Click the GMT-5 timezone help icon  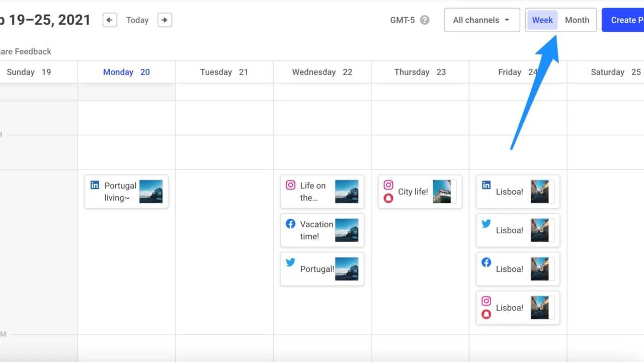pos(425,20)
